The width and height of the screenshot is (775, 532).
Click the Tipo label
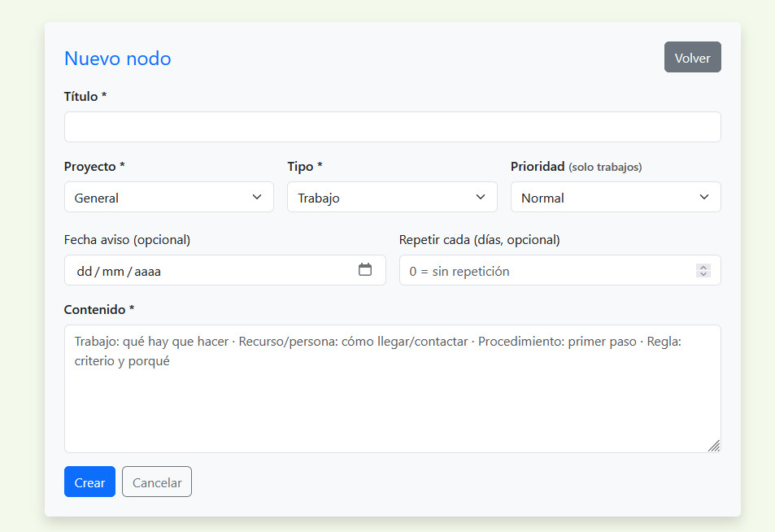click(x=305, y=167)
